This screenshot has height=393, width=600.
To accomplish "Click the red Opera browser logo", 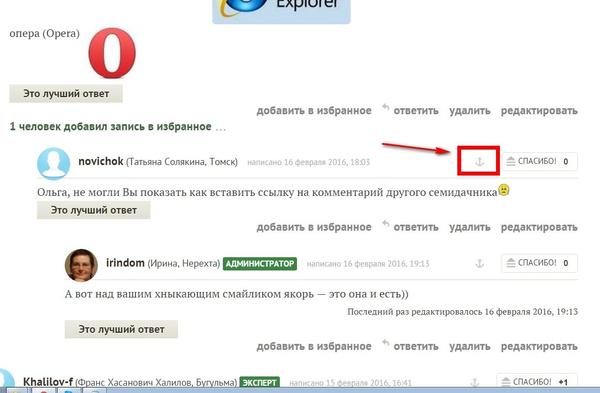I will point(112,53).
